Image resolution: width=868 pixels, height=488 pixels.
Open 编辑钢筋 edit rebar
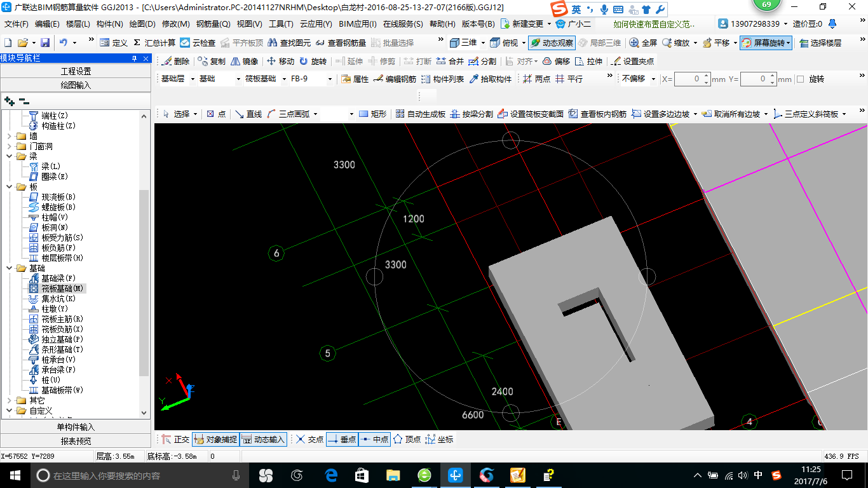(x=395, y=79)
